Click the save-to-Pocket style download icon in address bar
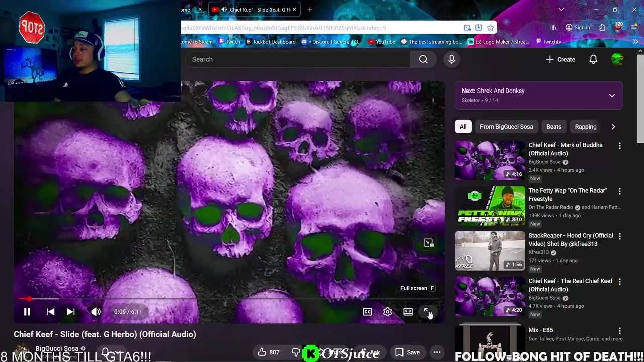The height and width of the screenshot is (362, 644). point(479,28)
